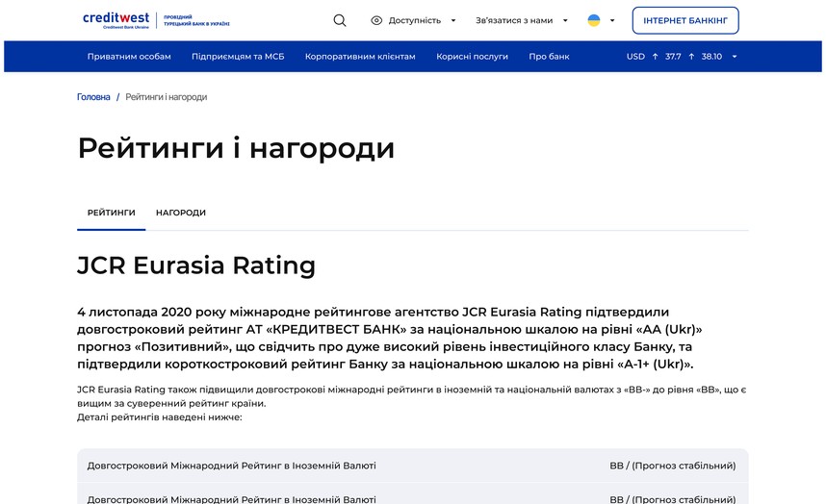Click the first BB / (Прогноз стабільний) value
Screen dimensions: 826x504
click(x=673, y=466)
